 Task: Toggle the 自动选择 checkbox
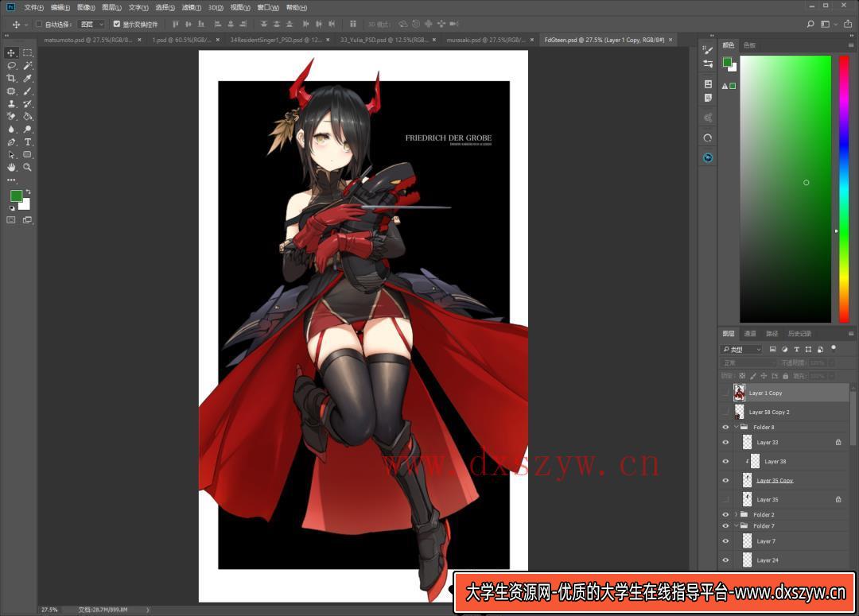point(39,24)
